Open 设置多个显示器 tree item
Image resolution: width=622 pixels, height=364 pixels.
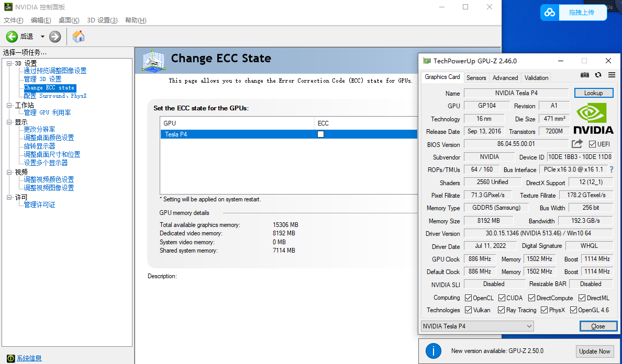(x=46, y=163)
